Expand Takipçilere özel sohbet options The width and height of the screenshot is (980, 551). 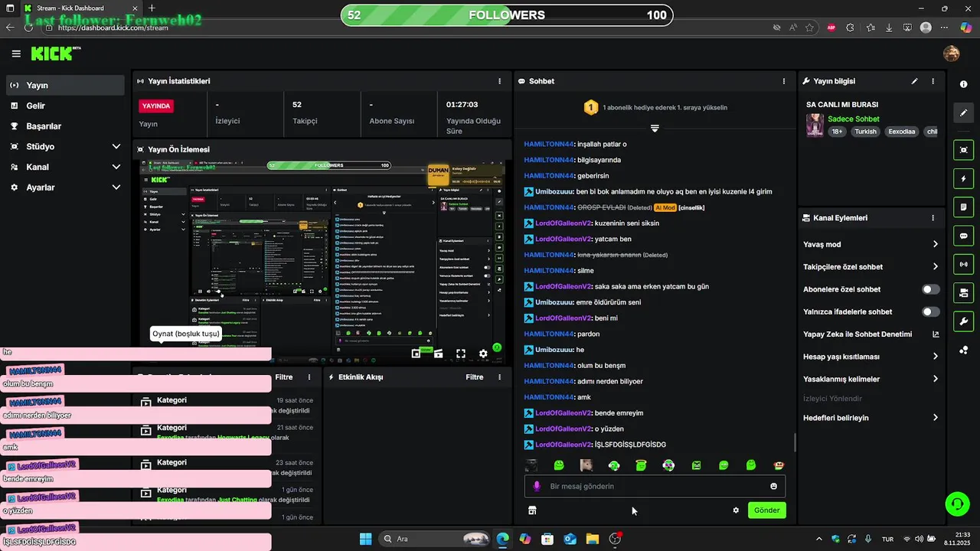936,266
